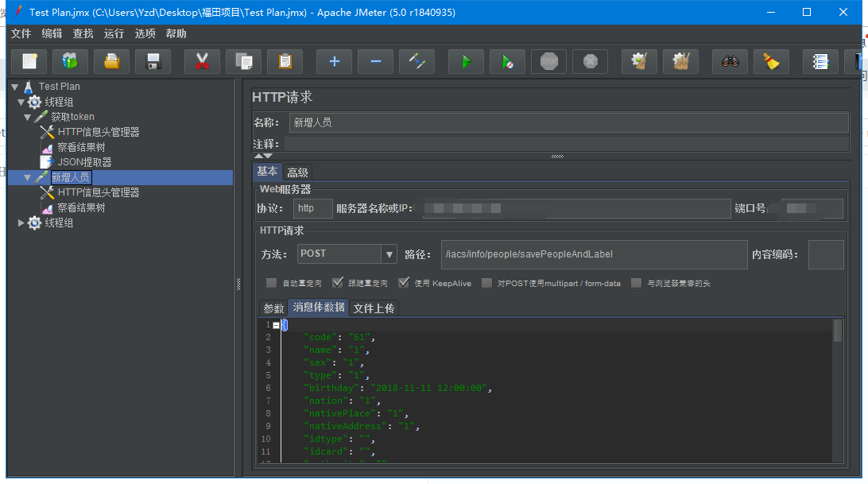Screen dimensions: 868x484
Task: Copy the selected element icon
Action: (243, 61)
